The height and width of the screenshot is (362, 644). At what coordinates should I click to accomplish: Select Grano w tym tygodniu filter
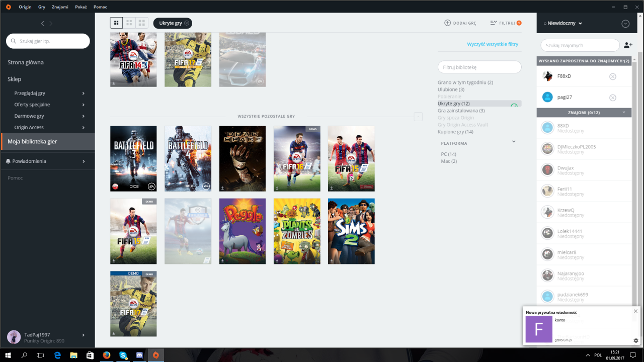(465, 82)
